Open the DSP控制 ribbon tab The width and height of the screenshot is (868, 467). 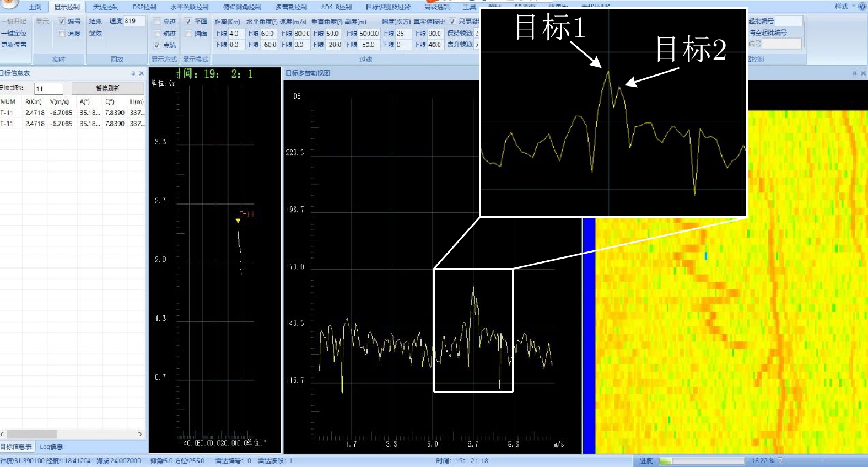[x=144, y=7]
